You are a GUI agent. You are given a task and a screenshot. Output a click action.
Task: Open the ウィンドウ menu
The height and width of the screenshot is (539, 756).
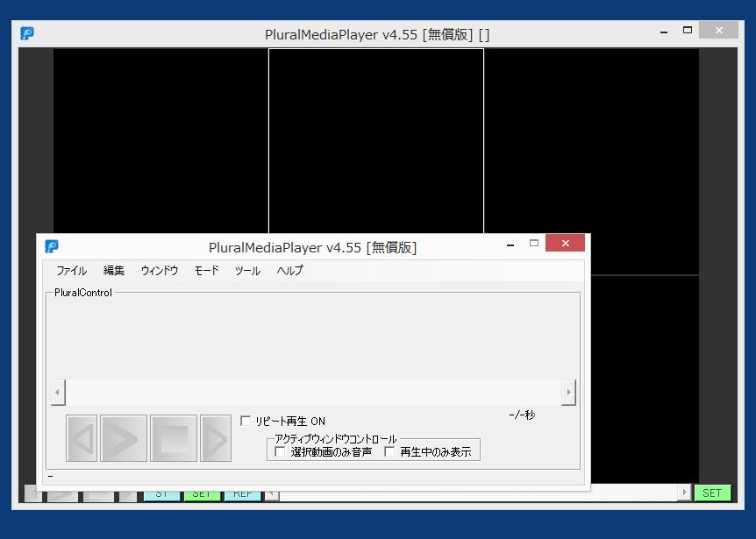tap(159, 271)
